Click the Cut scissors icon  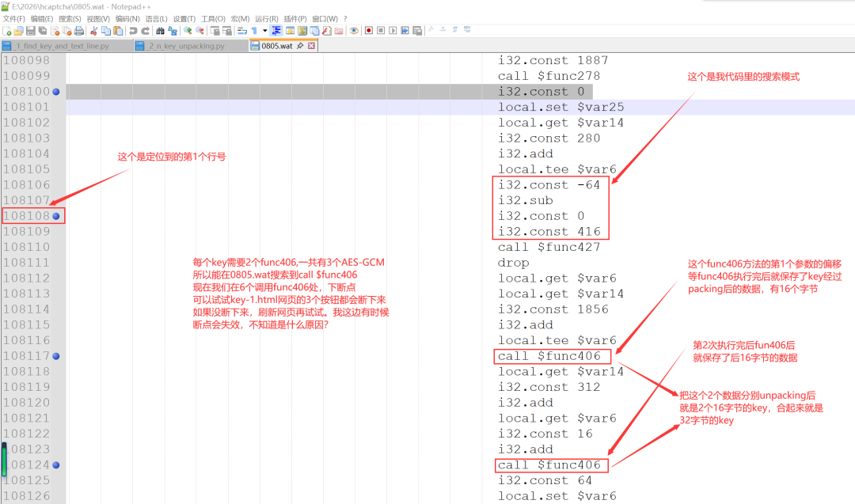93,31
